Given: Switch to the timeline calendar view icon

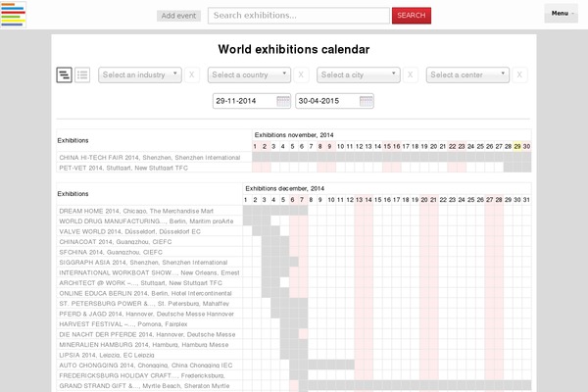Looking at the screenshot, I should [64, 75].
